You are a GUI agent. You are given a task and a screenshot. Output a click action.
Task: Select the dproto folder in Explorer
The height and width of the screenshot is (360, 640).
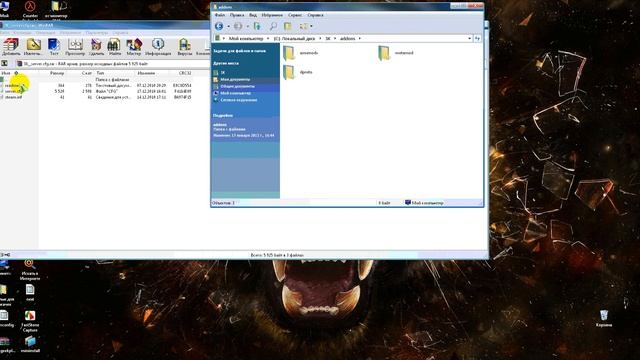click(x=298, y=72)
